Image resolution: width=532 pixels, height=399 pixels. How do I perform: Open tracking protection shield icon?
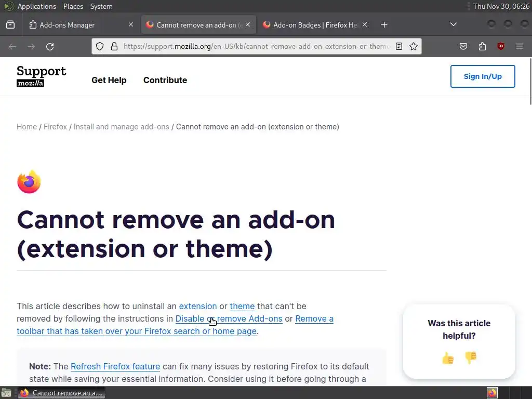click(x=100, y=46)
